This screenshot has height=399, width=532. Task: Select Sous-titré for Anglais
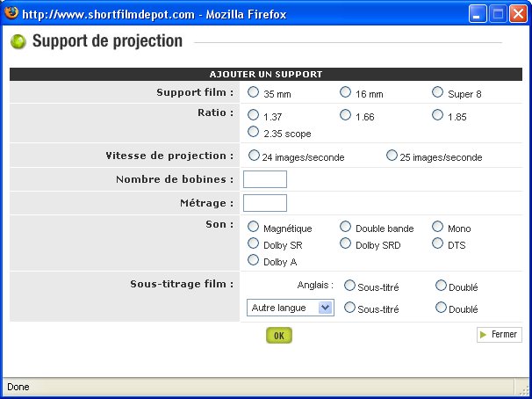(350, 286)
